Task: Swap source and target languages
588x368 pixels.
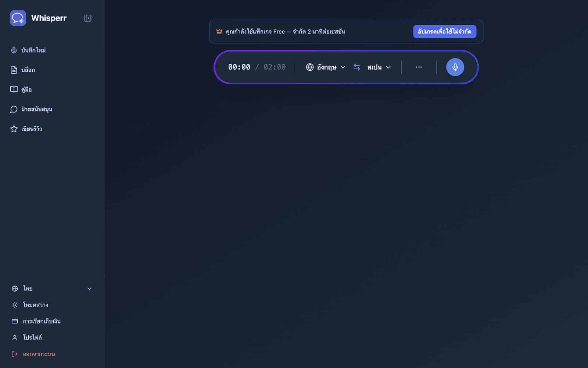Action: (357, 67)
